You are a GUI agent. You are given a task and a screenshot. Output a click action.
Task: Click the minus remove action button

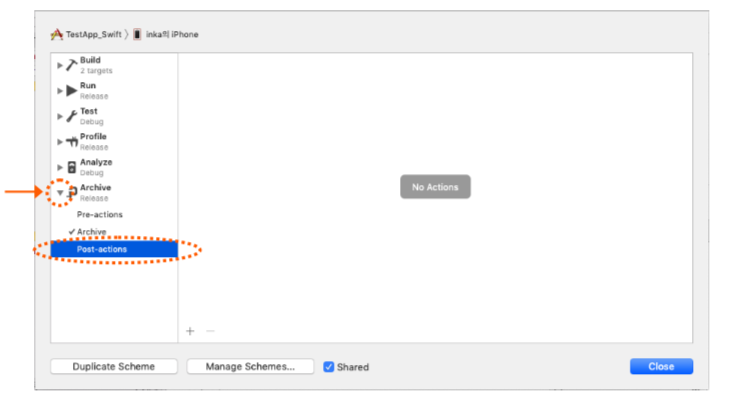coord(210,331)
